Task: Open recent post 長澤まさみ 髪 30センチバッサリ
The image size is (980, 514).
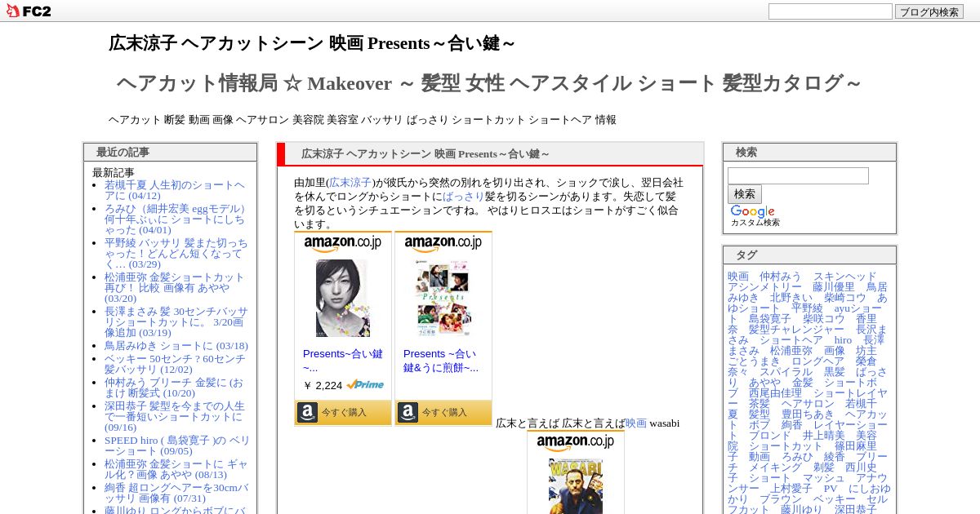Action: pos(176,322)
